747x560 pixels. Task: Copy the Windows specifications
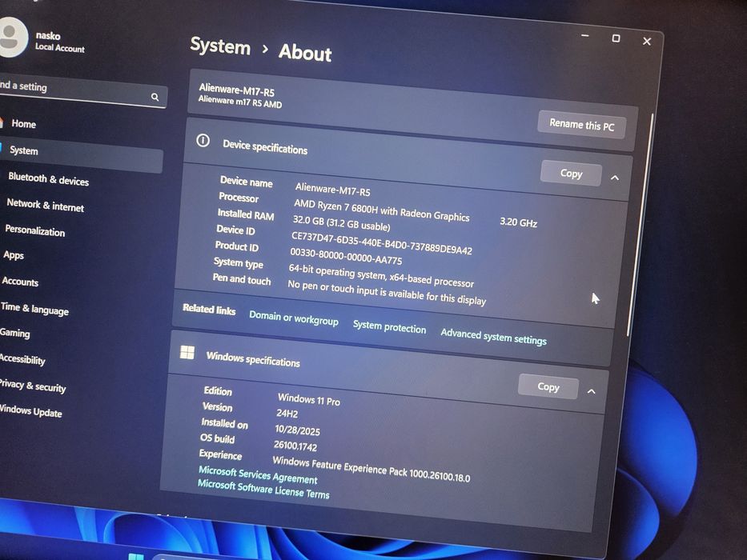point(548,387)
